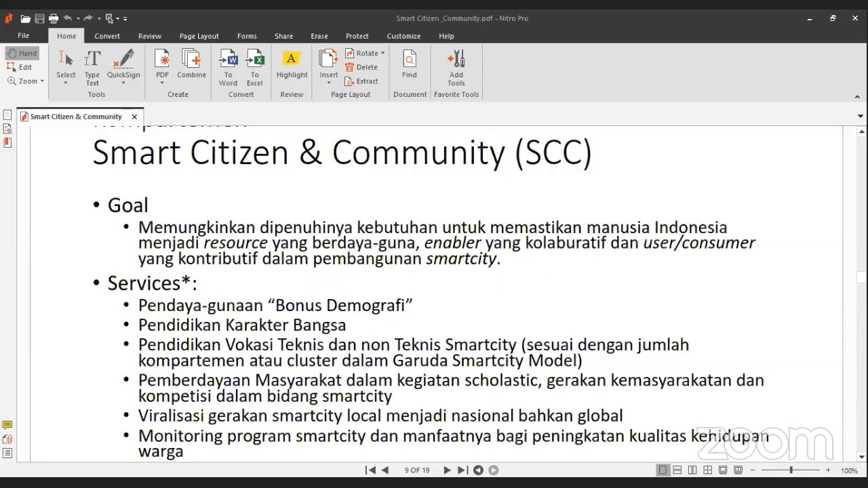Activate the Hand tool
Viewport: 868px width, 488px height.
22,53
